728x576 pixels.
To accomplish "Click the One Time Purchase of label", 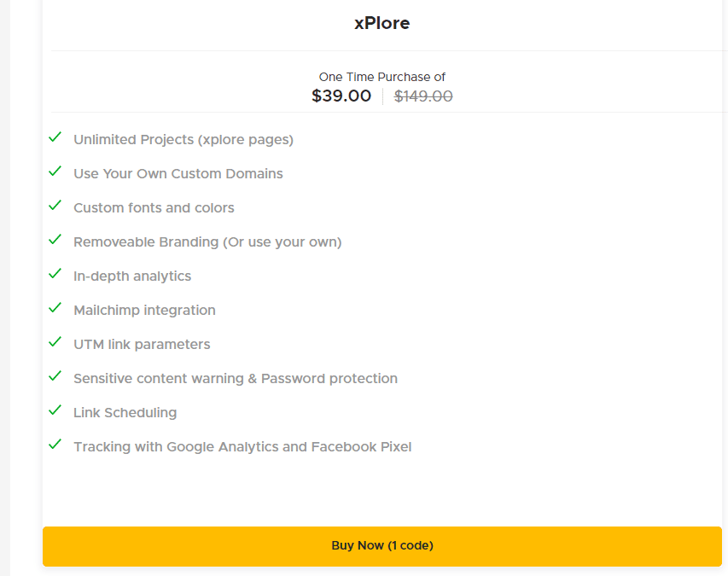I will click(381, 76).
